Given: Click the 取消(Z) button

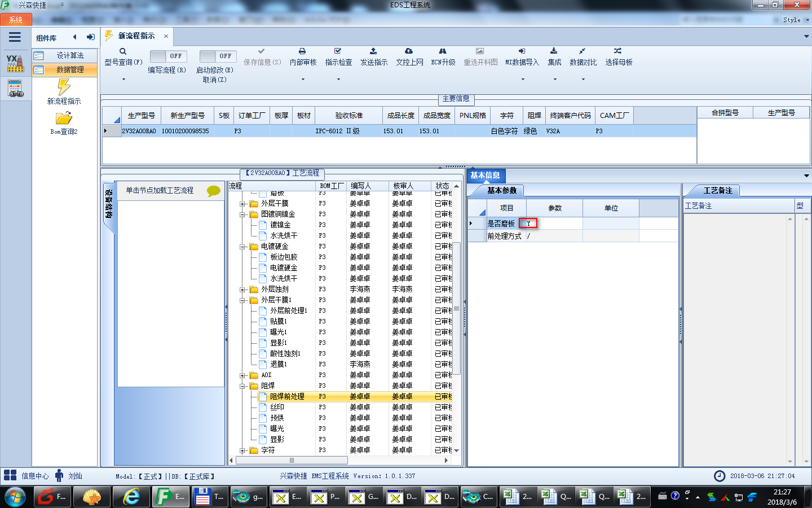Looking at the screenshot, I should tap(214, 80).
